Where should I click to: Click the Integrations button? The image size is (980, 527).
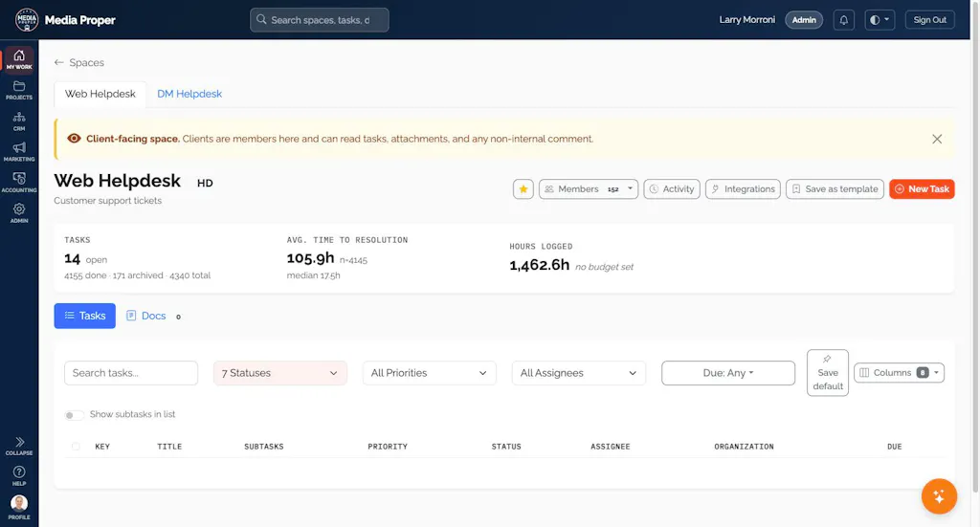coord(743,189)
